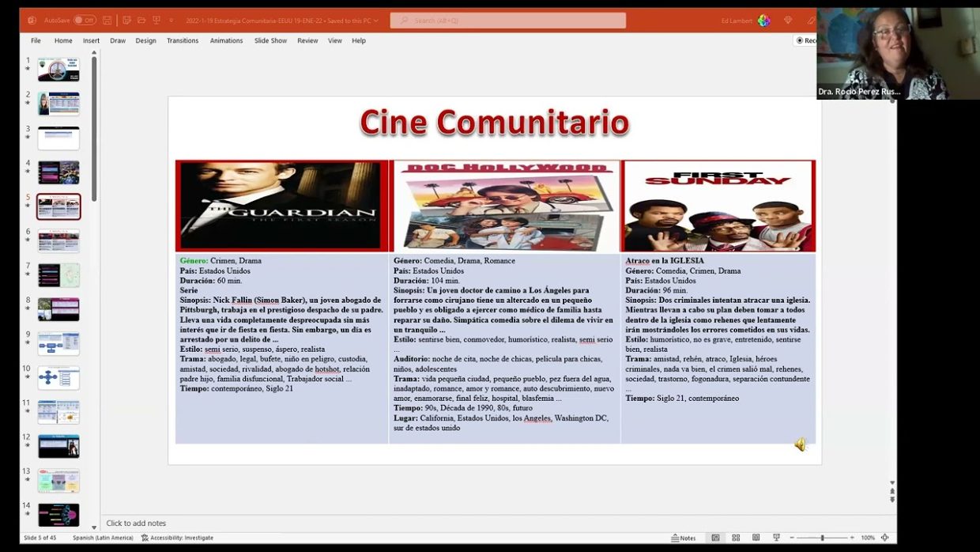The width and height of the screenshot is (980, 552).
Task: Click the Open folder icon in quick access
Action: click(x=141, y=21)
